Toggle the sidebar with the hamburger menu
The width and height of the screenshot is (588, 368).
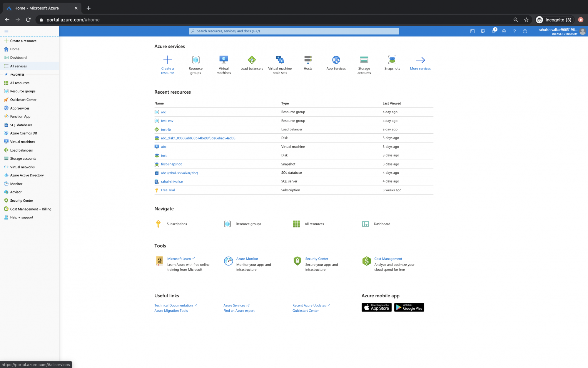click(6, 31)
